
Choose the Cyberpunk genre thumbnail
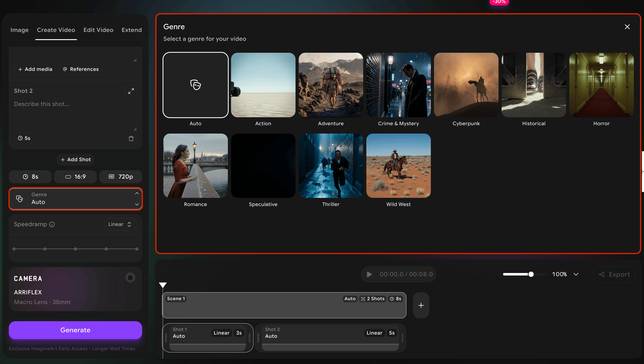coord(466,85)
